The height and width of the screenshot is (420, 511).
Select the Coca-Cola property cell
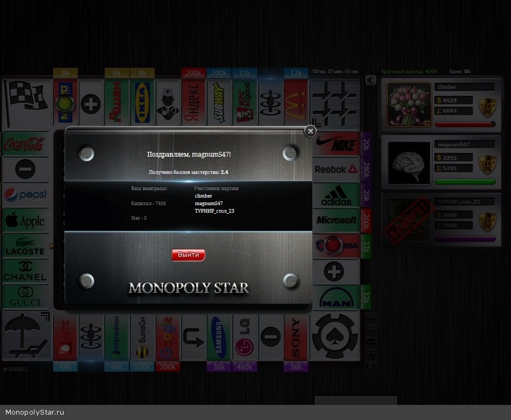25,144
